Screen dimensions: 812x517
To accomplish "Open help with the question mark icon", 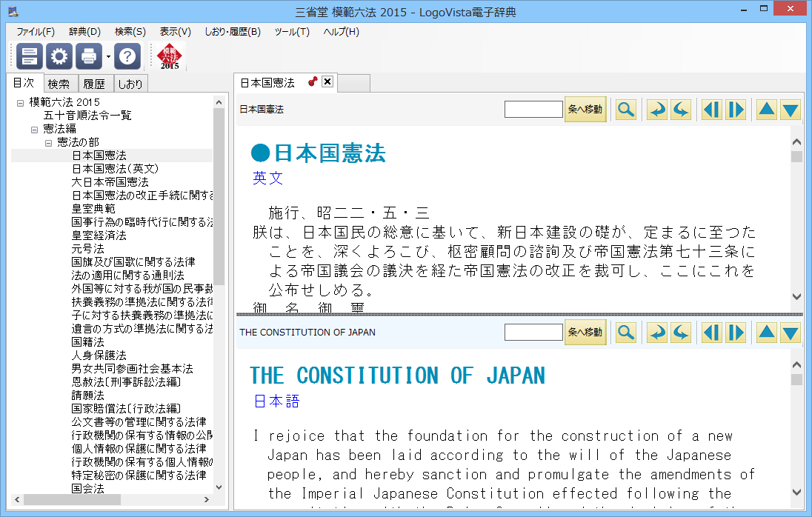I will (127, 56).
